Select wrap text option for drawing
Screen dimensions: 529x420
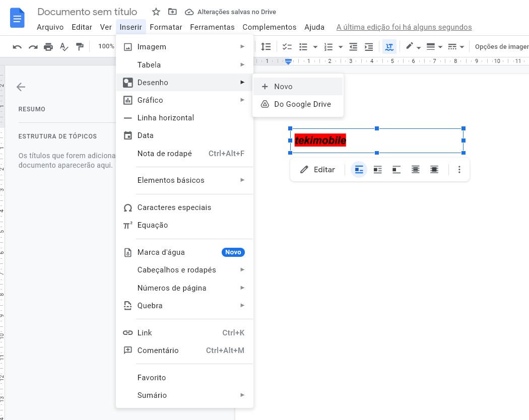click(x=377, y=169)
